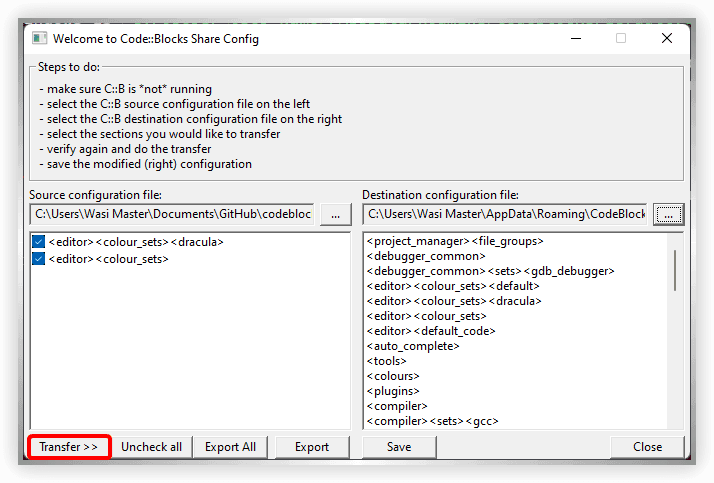
Task: Click the Transfer >> button
Action: tap(69, 447)
